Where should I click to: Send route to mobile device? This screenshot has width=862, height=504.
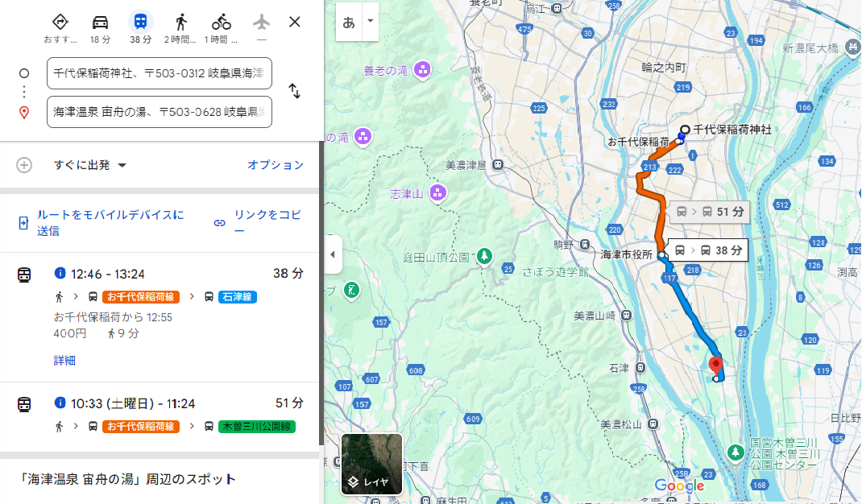pyautogui.click(x=102, y=222)
